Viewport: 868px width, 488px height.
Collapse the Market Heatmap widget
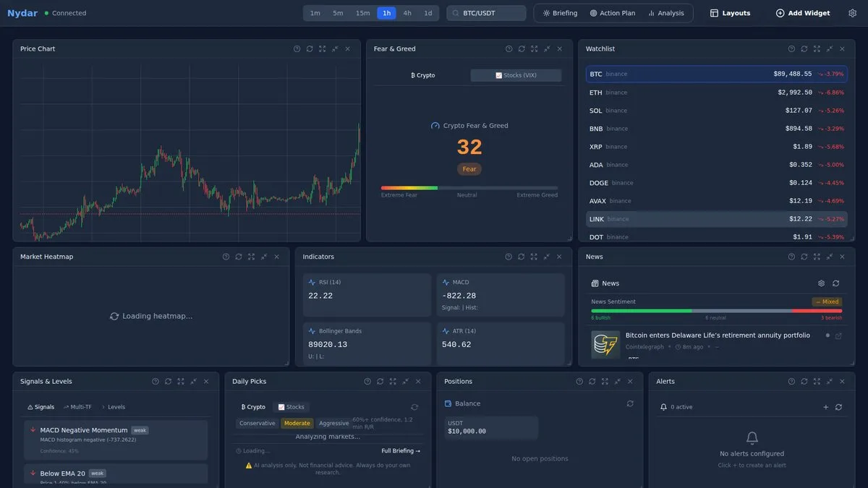(264, 257)
